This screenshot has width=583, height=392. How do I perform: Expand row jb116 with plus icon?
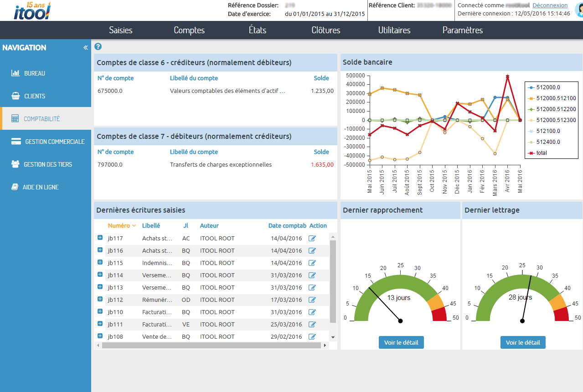click(100, 250)
